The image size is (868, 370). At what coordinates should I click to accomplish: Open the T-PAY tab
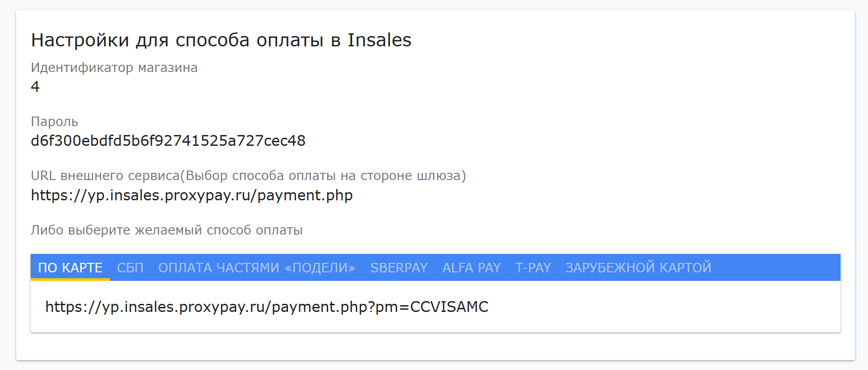(x=533, y=267)
